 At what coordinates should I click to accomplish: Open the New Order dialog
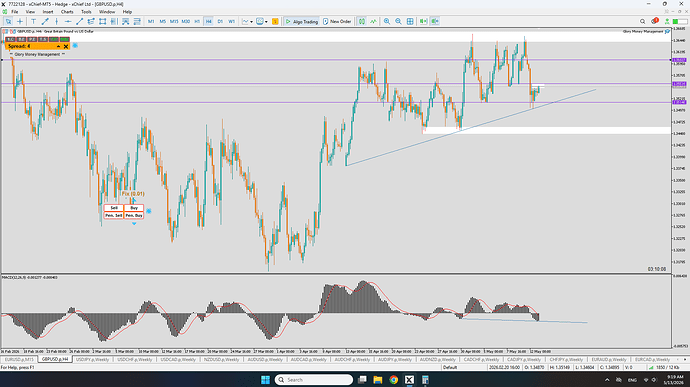(x=337, y=21)
